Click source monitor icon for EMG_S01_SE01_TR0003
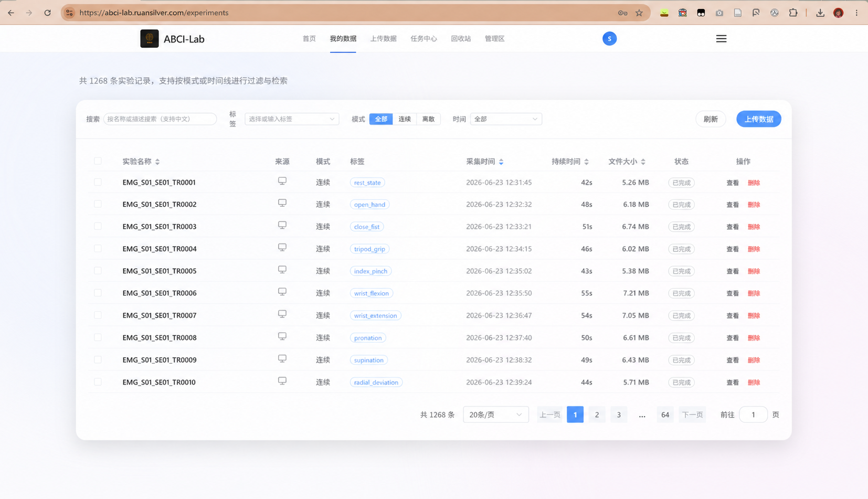The width and height of the screenshot is (868, 499). pyautogui.click(x=282, y=225)
